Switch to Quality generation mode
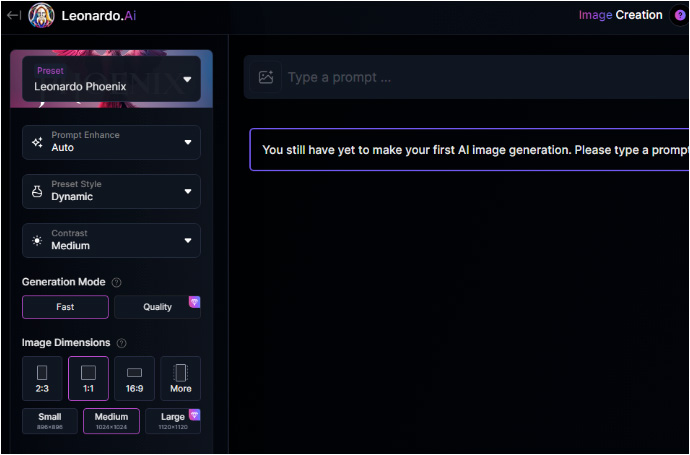The height and width of the screenshot is (455, 690). (157, 307)
